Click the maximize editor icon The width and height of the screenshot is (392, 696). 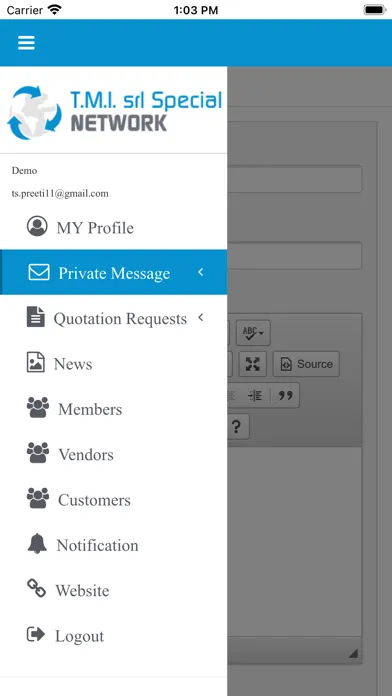(253, 364)
